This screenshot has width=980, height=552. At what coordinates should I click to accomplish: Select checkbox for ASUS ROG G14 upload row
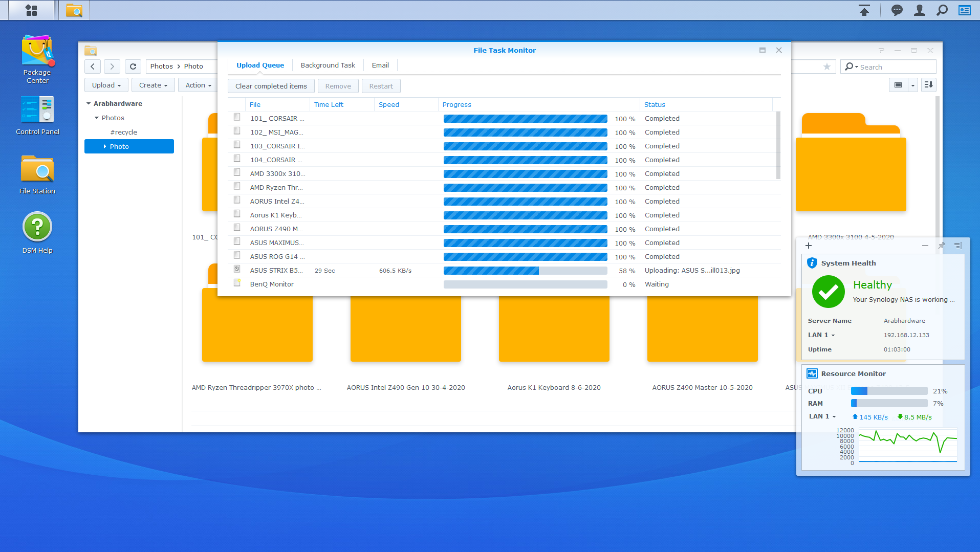(237, 255)
